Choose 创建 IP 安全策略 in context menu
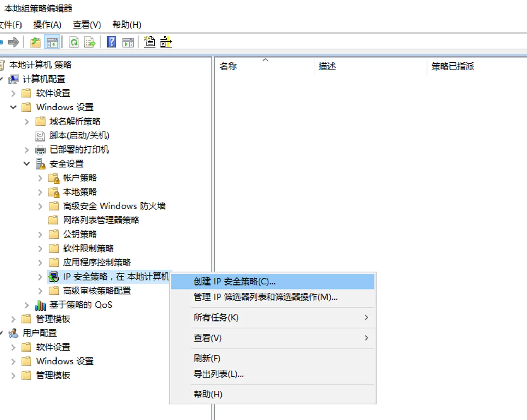 [x=234, y=282]
